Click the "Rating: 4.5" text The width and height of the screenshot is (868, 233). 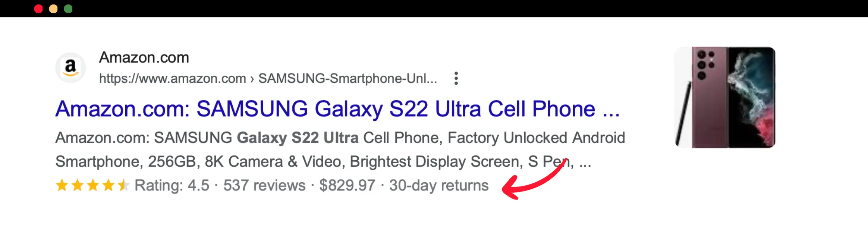[172, 185]
